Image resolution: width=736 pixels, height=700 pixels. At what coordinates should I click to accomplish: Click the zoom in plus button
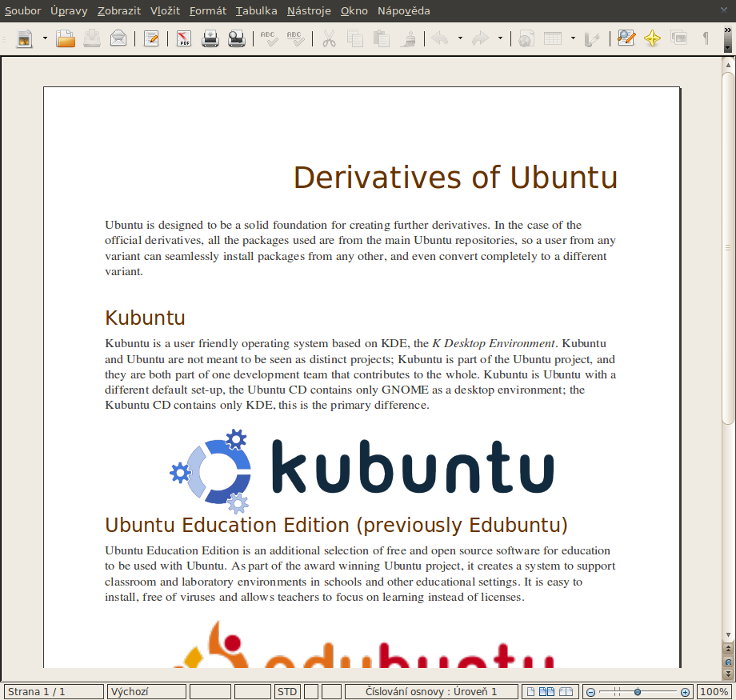coord(686,692)
